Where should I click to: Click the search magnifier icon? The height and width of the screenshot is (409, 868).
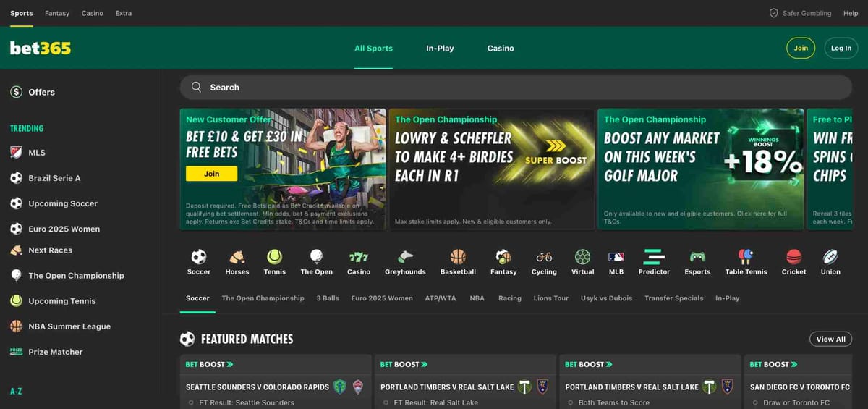196,87
